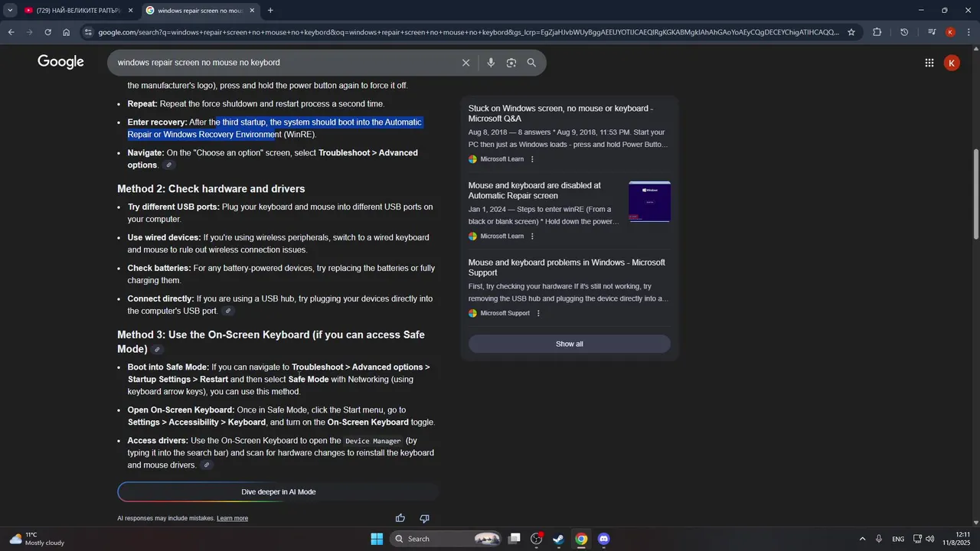Open source link icon after Connect directly
The image size is (980, 551).
227,311
